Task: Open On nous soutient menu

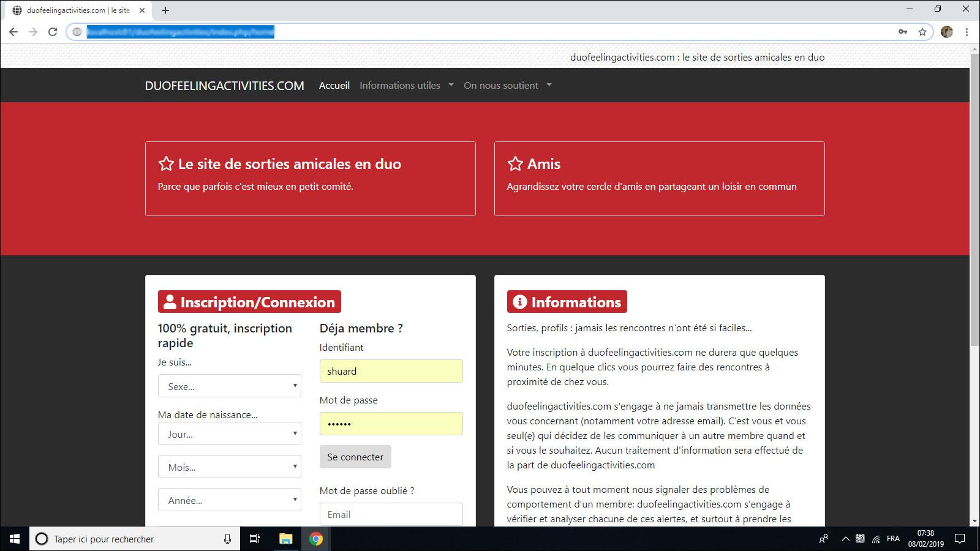Action: [507, 86]
